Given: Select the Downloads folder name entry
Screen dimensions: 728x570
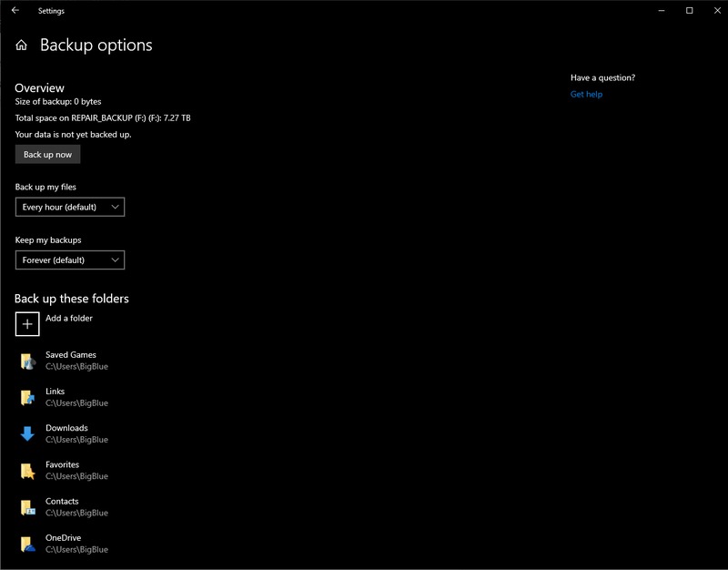Looking at the screenshot, I should click(66, 428).
